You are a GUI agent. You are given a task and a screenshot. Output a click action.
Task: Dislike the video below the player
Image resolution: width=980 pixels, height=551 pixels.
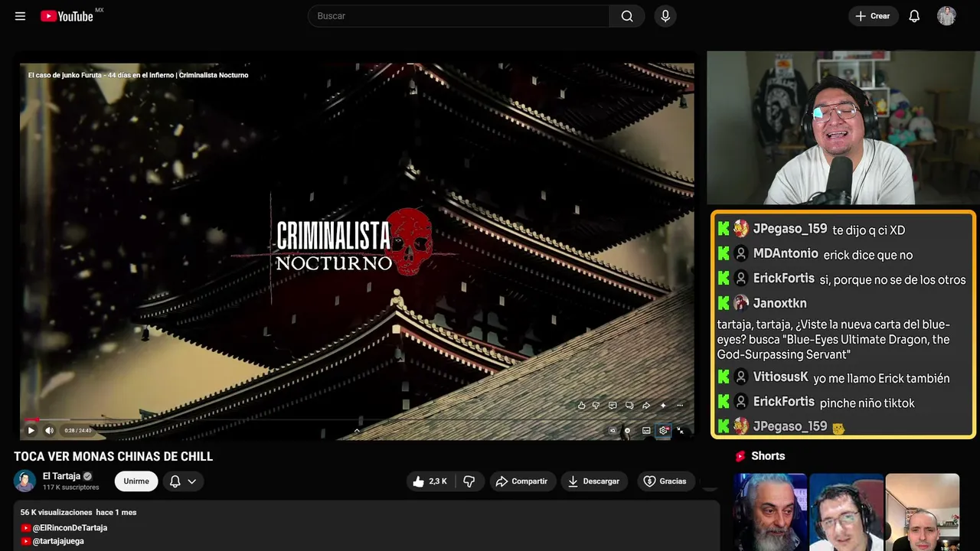tap(469, 481)
